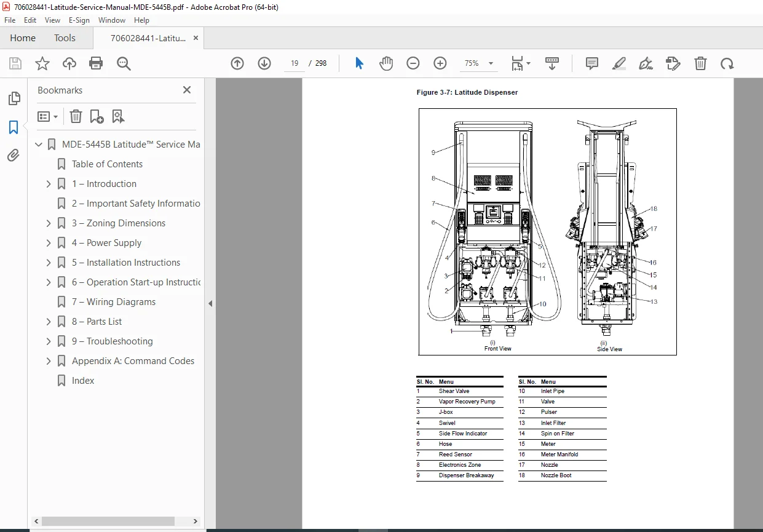Click the page number field
The image size is (763, 532).
[295, 63]
